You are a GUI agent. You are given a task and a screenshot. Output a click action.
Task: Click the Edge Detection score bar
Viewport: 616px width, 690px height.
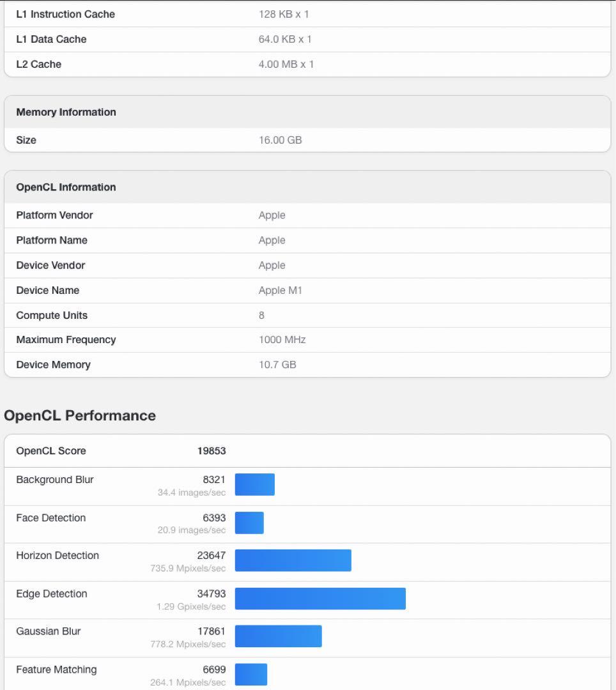tap(320, 599)
